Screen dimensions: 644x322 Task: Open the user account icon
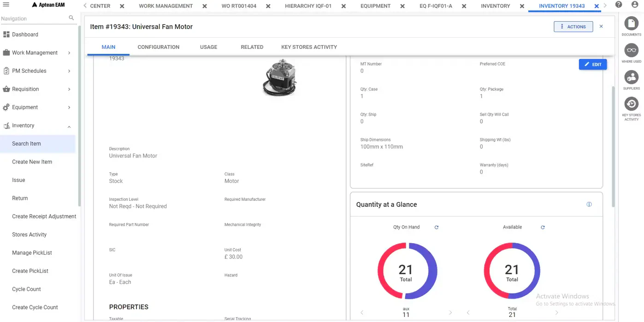(x=634, y=5)
